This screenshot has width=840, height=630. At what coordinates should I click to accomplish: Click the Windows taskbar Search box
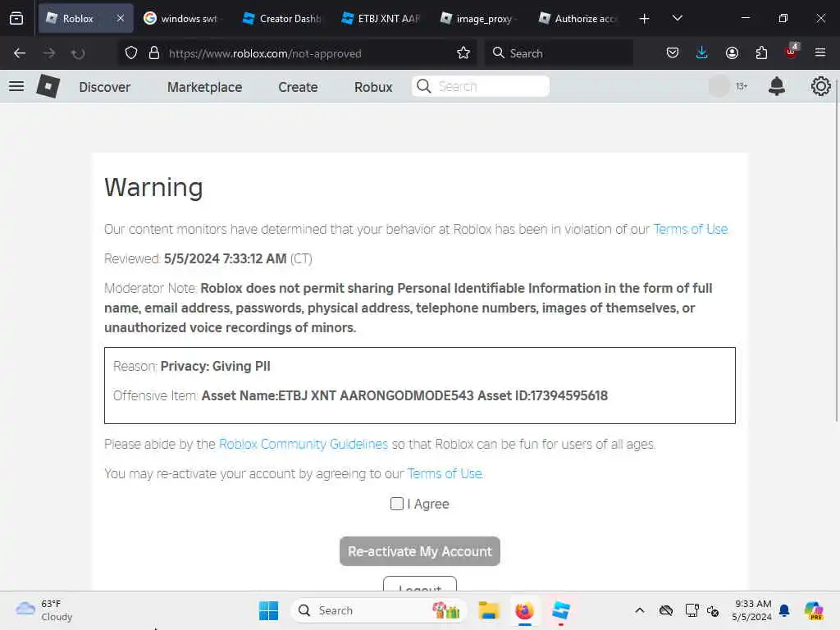[379, 610]
